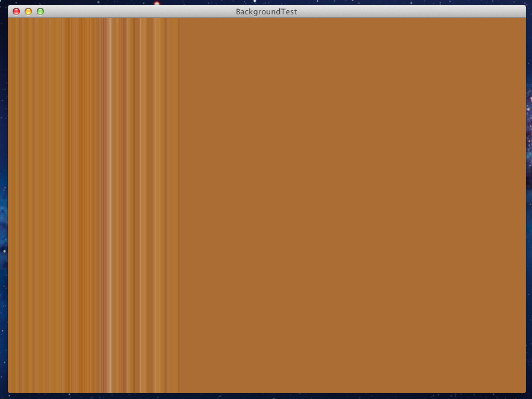Click the bottom-left corner of the window

(x=9, y=391)
